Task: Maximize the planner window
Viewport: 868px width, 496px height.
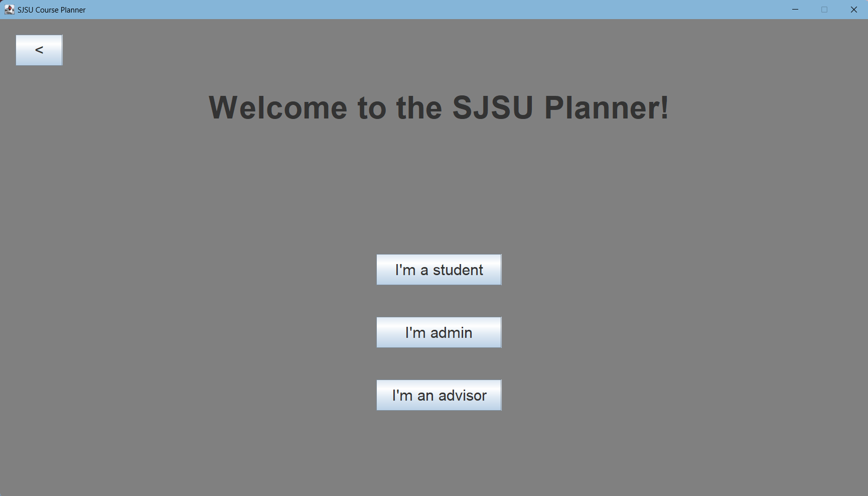Action: [x=824, y=9]
